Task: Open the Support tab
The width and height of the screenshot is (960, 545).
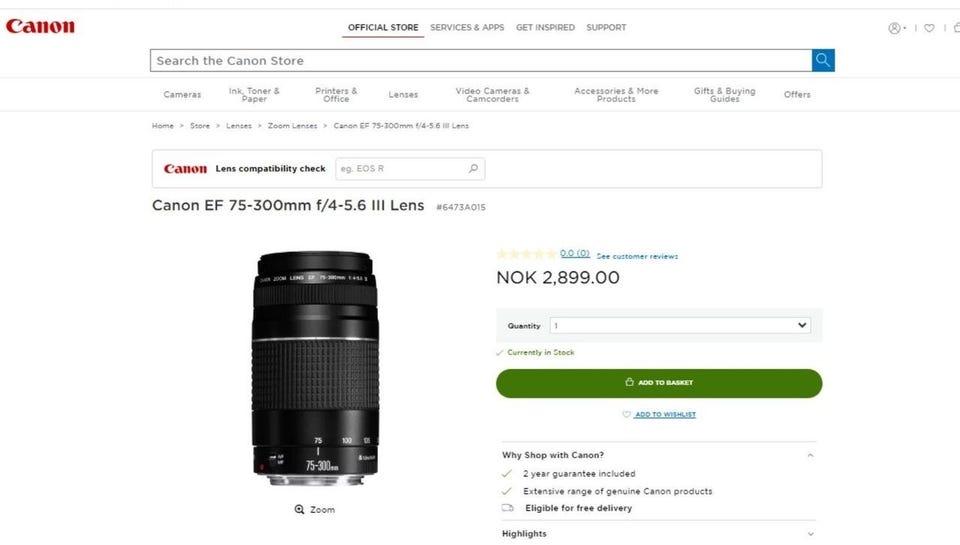Action: pos(606,28)
